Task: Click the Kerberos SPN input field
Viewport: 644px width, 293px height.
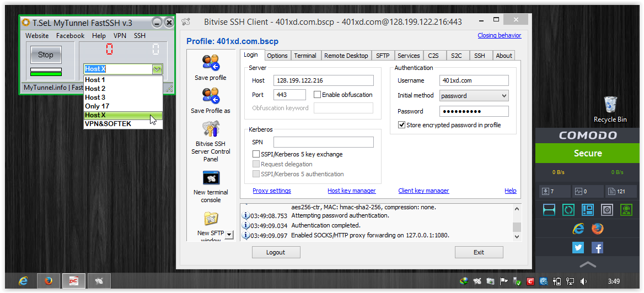Action: click(324, 142)
